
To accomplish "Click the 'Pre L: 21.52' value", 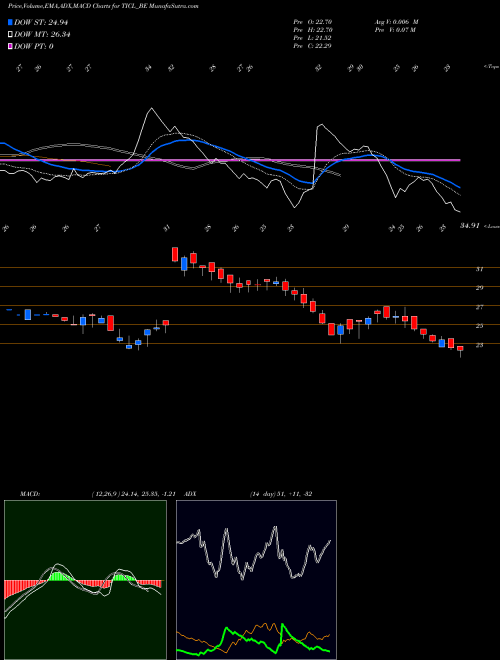I will pyautogui.click(x=312, y=38).
